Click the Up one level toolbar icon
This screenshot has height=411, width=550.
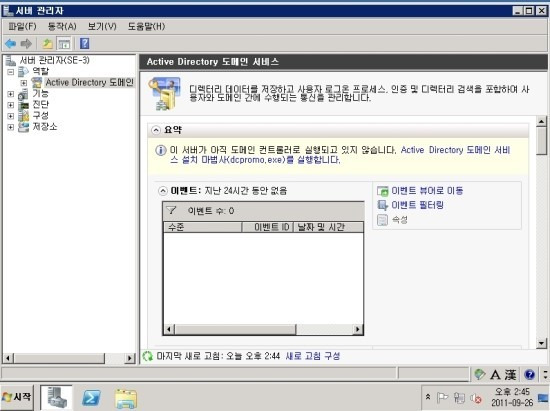point(47,44)
